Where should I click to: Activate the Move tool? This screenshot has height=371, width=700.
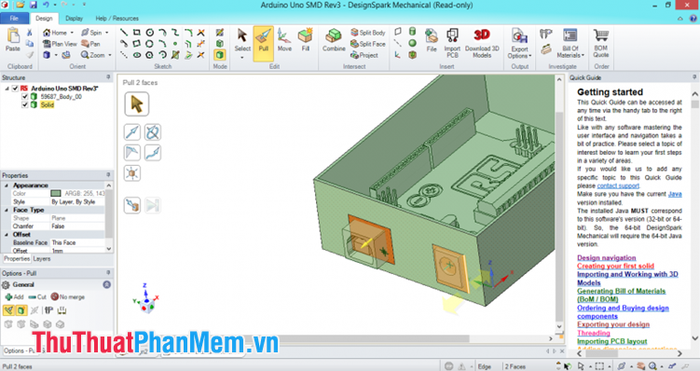coord(284,40)
